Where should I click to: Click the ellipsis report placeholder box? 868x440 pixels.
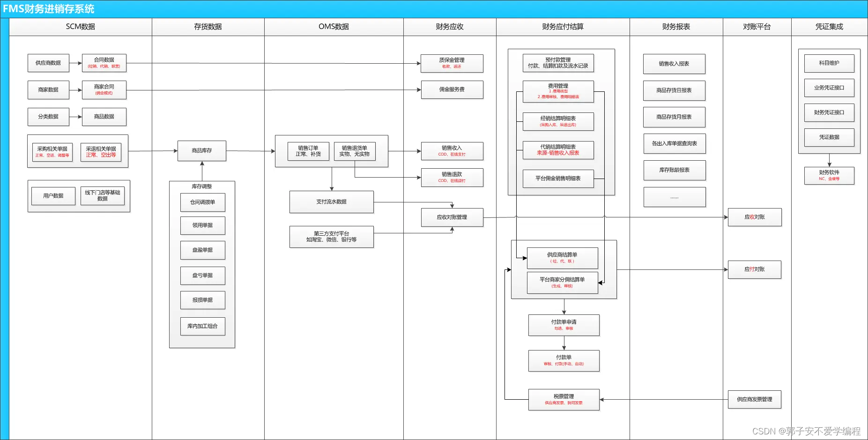(675, 197)
